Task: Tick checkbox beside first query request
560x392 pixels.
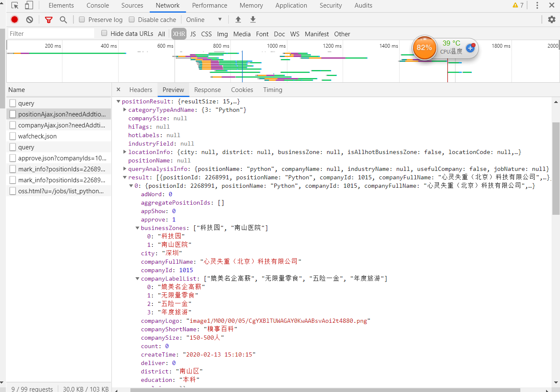Action: (13, 103)
